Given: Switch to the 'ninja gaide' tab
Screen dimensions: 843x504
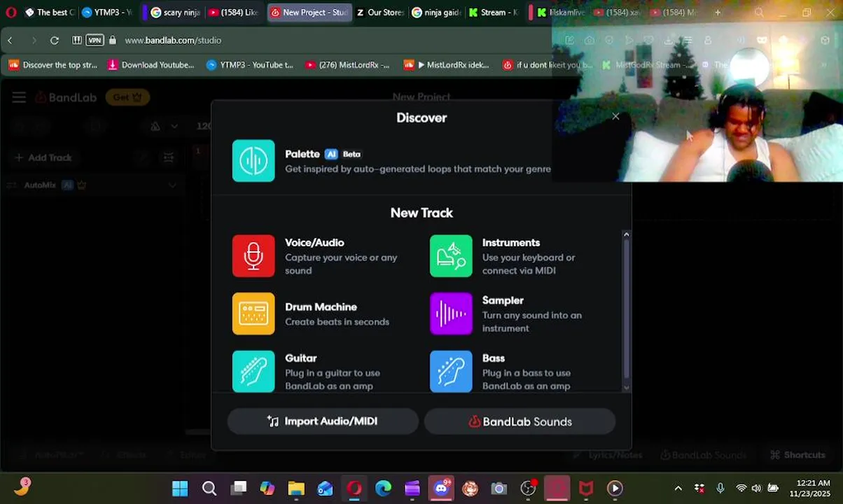Looking at the screenshot, I should 436,13.
